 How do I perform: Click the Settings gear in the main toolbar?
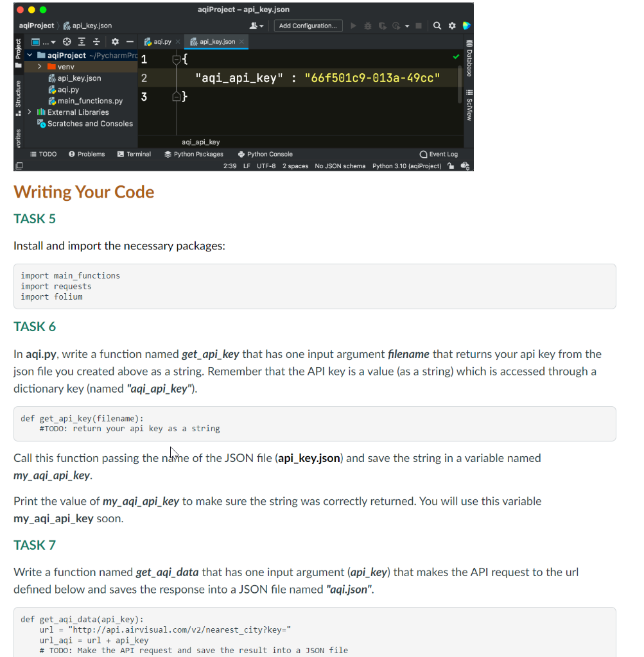452,26
